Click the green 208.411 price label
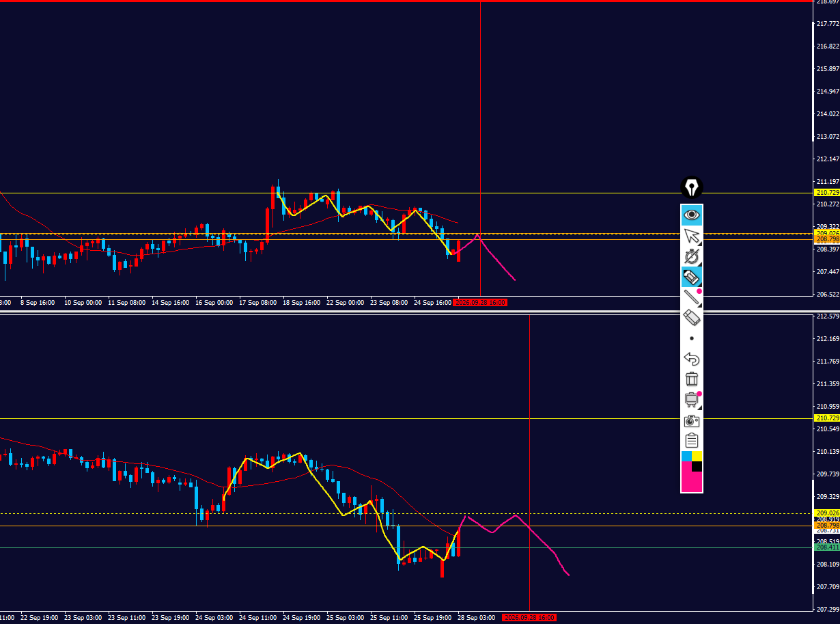The image size is (840, 624). coord(826,547)
